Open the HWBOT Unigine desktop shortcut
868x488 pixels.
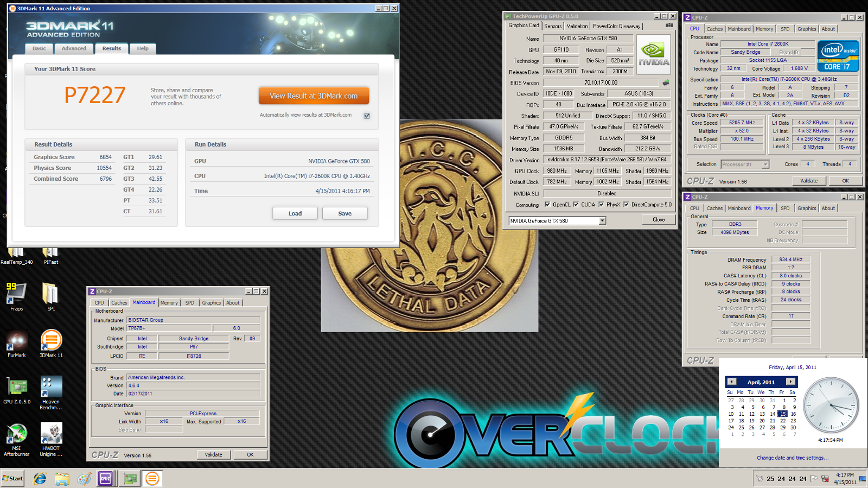click(x=51, y=440)
